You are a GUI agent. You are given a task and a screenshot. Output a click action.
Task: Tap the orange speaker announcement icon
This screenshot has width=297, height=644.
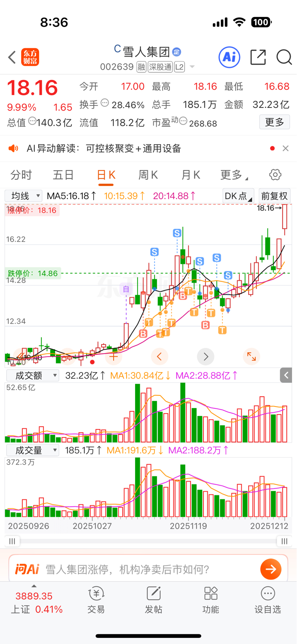[14, 149]
